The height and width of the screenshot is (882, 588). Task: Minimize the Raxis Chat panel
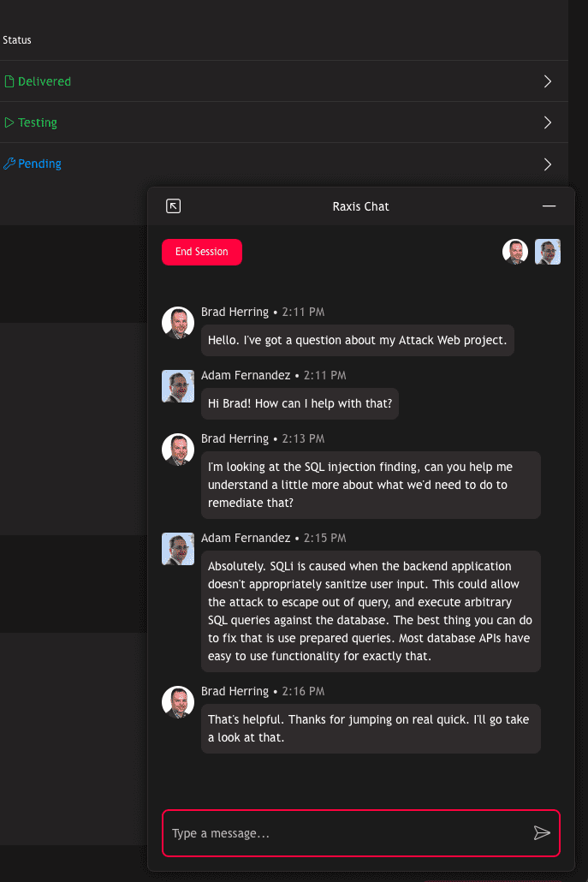pos(549,206)
